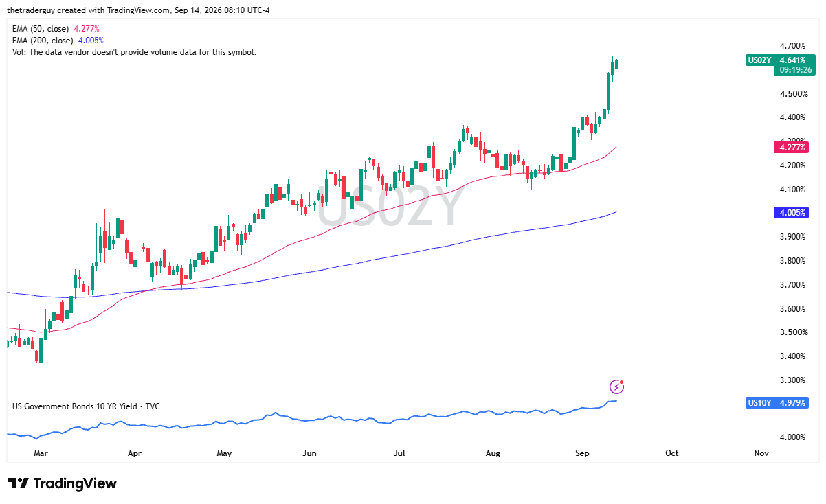The height and width of the screenshot is (504, 826).
Task: Click the 4.500% price axis label
Action: (x=792, y=94)
